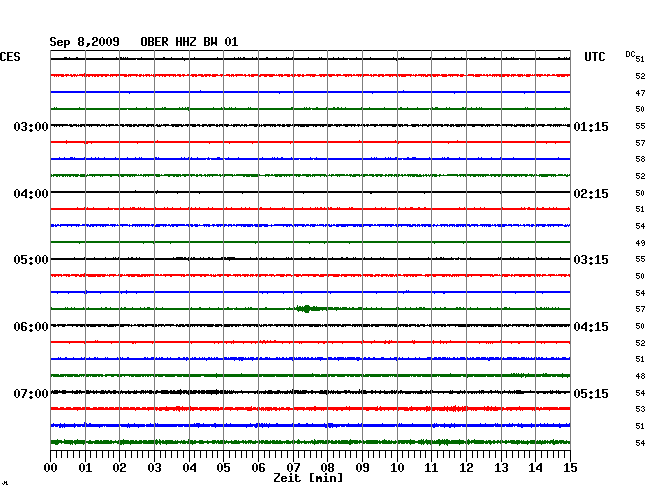Select the DC value "47"
650x494 pixels.
640,93
